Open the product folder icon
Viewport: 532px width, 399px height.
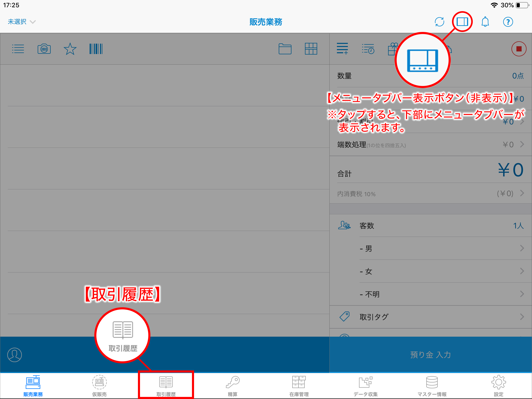coord(285,49)
